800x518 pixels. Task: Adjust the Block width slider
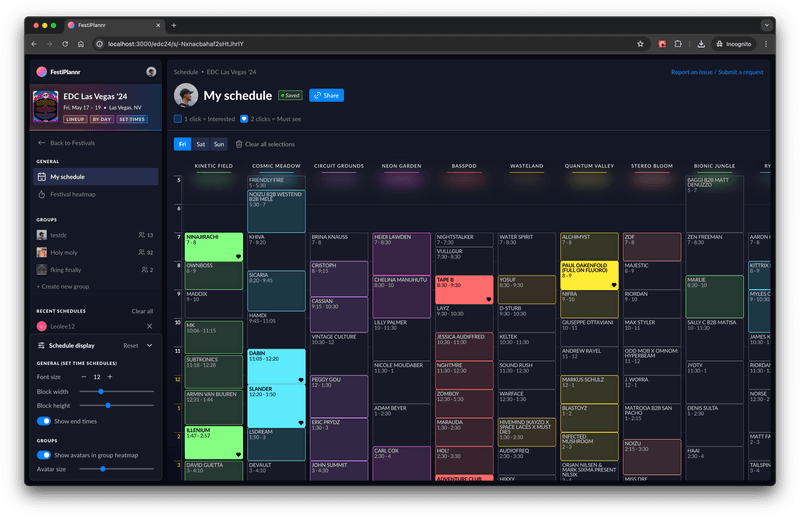coord(101,391)
